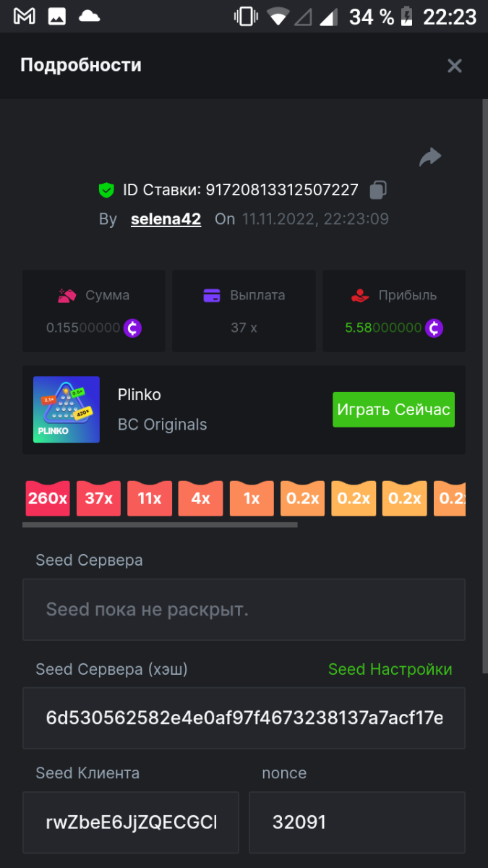Click the Plinko game thumbnail
Screen dimensions: 488x868
click(x=67, y=409)
